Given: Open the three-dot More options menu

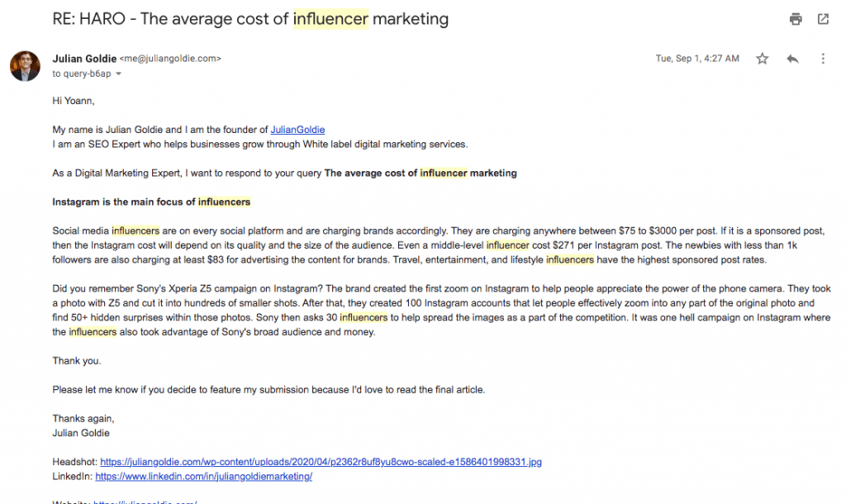Looking at the screenshot, I should tap(823, 59).
